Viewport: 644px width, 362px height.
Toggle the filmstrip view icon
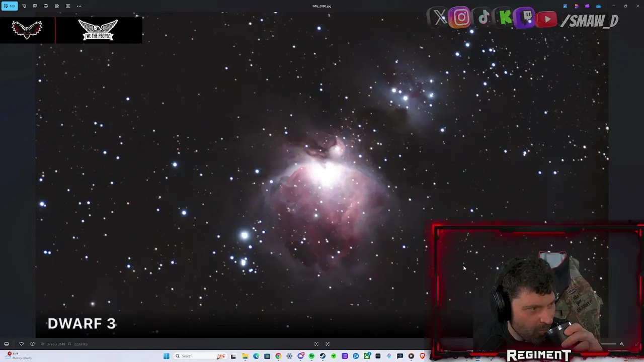click(x=7, y=344)
